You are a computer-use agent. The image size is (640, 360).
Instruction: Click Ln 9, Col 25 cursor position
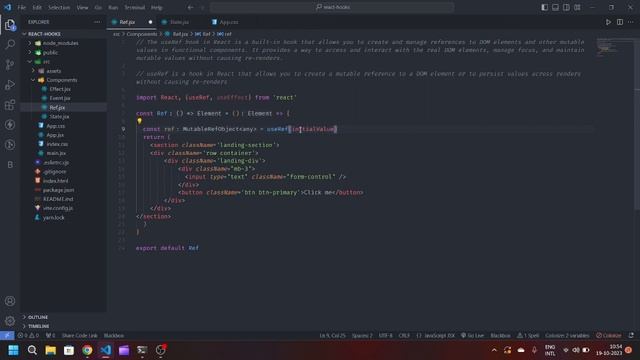tap(332, 336)
